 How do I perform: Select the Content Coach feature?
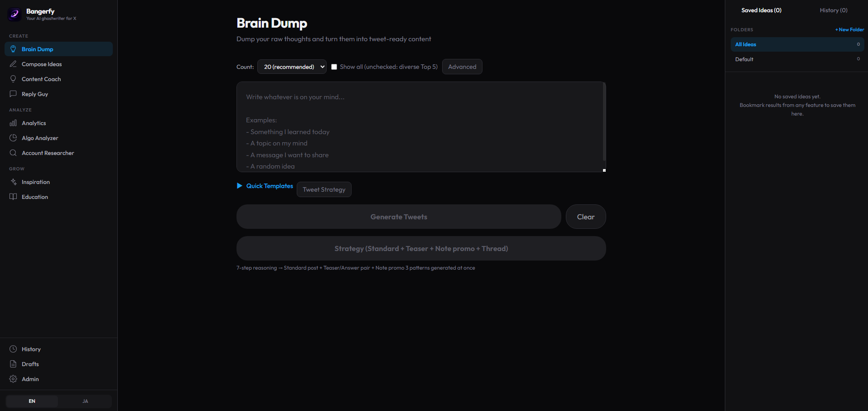pyautogui.click(x=41, y=79)
